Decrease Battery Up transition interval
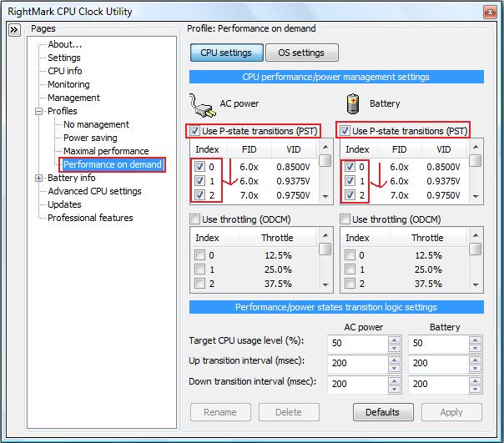Screen dimensions: 504x443 point(475,368)
